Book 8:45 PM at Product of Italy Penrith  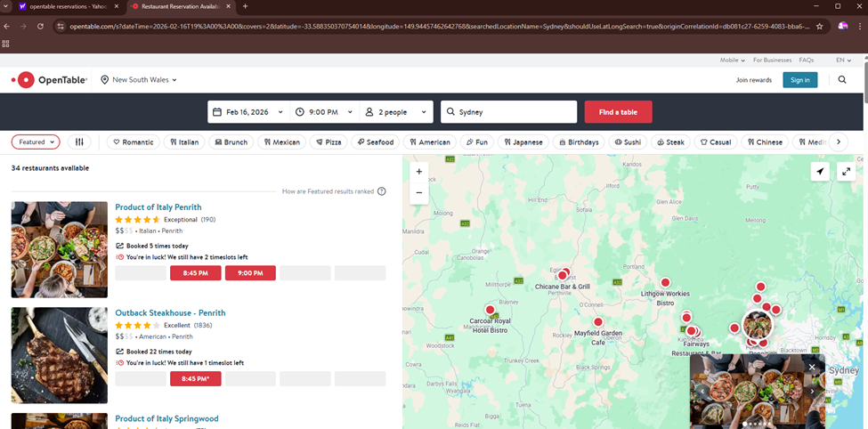(195, 273)
